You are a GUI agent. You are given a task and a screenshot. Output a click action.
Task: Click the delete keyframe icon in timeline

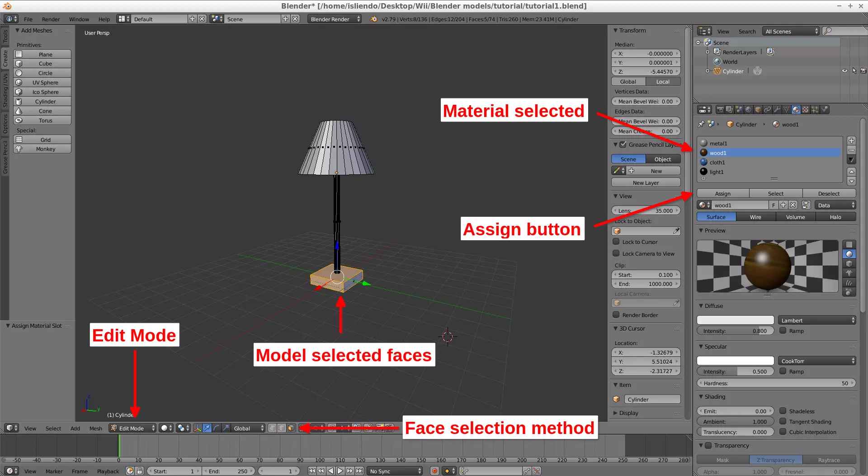pyautogui.click(x=537, y=471)
